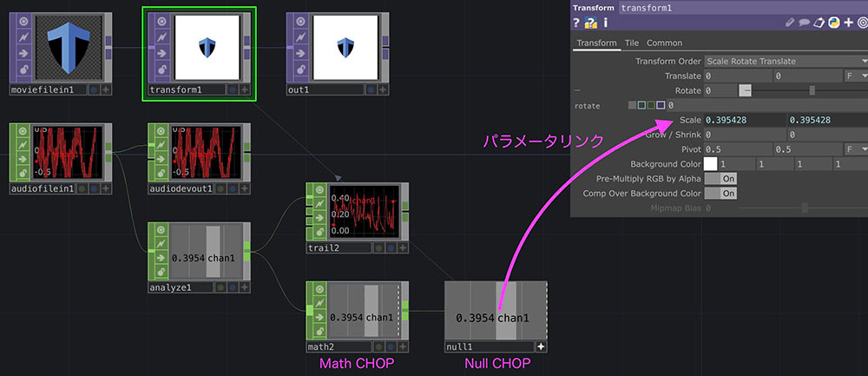Click the pencil edit icon in parameter header
868x376 pixels.
791,23
